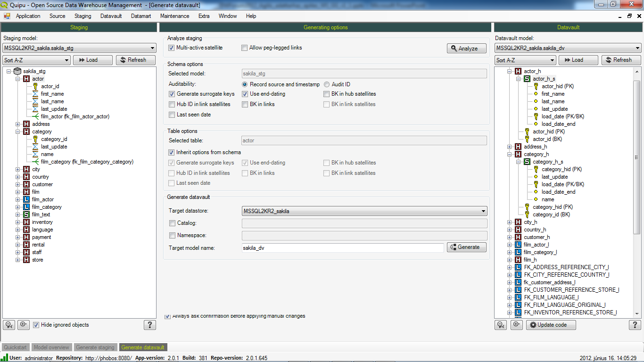644x362 pixels.
Task: Click the satellite icon beside category_h_s
Action: (x=527, y=162)
